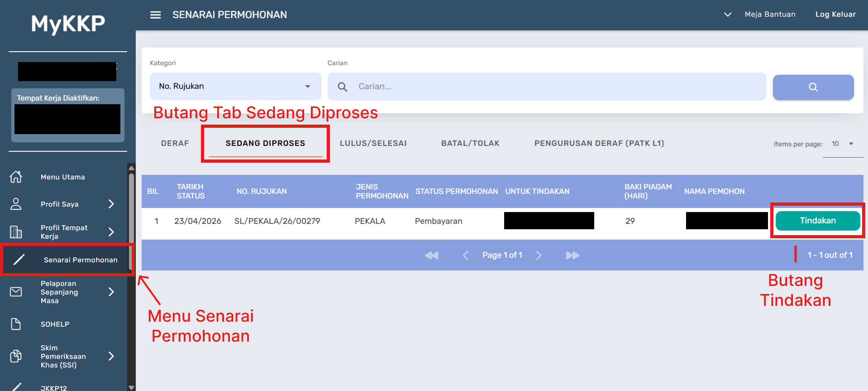
Task: Go to the last page arrow
Action: coord(572,256)
